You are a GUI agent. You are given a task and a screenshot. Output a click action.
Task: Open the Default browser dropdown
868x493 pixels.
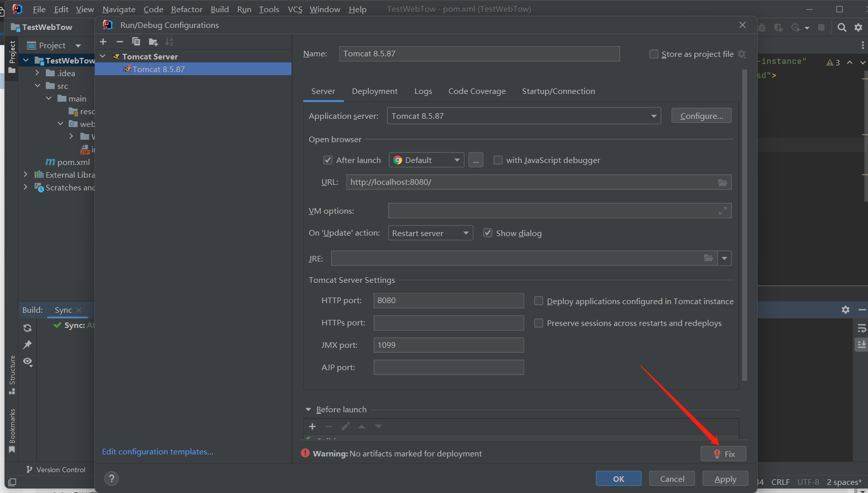(427, 160)
